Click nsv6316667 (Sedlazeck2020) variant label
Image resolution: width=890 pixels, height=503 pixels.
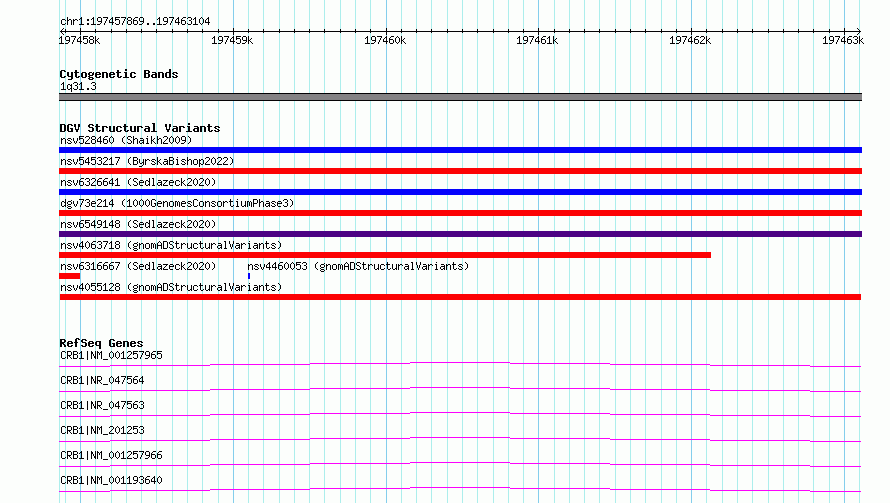pos(138,266)
